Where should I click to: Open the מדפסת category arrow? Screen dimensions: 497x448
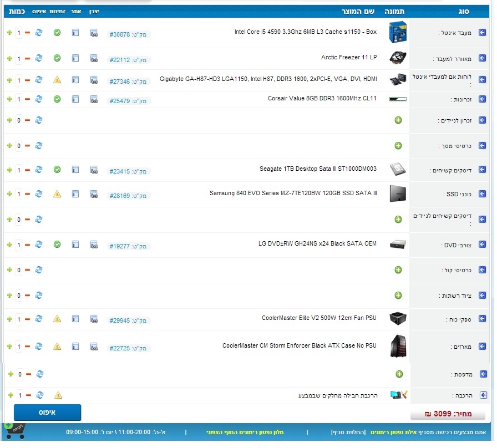click(482, 374)
